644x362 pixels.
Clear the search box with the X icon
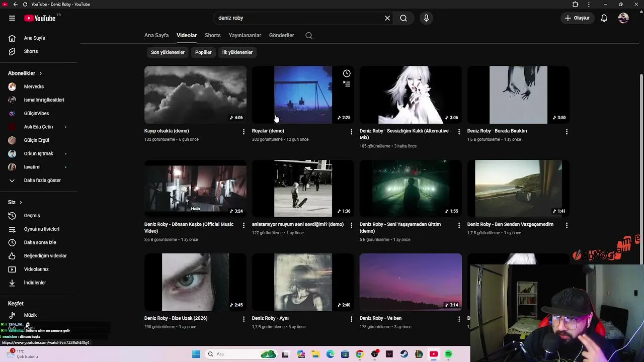(387, 18)
